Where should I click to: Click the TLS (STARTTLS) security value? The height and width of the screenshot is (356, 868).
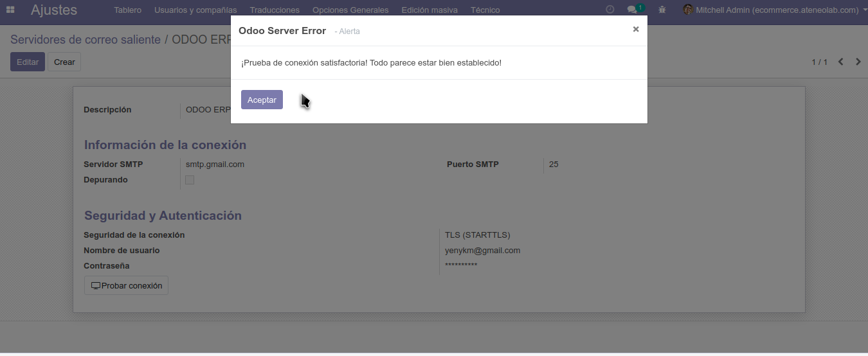(x=478, y=235)
